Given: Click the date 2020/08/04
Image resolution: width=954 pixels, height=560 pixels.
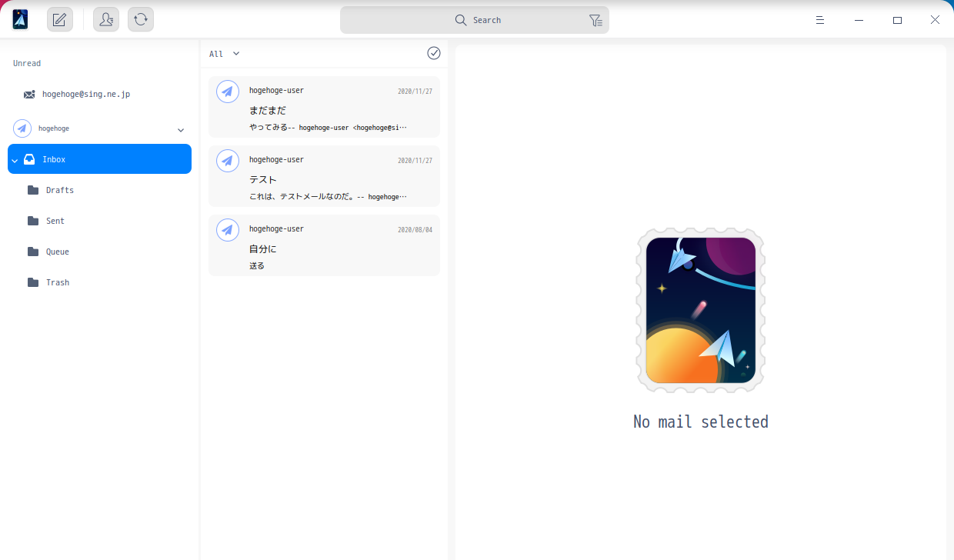Looking at the screenshot, I should click(415, 230).
